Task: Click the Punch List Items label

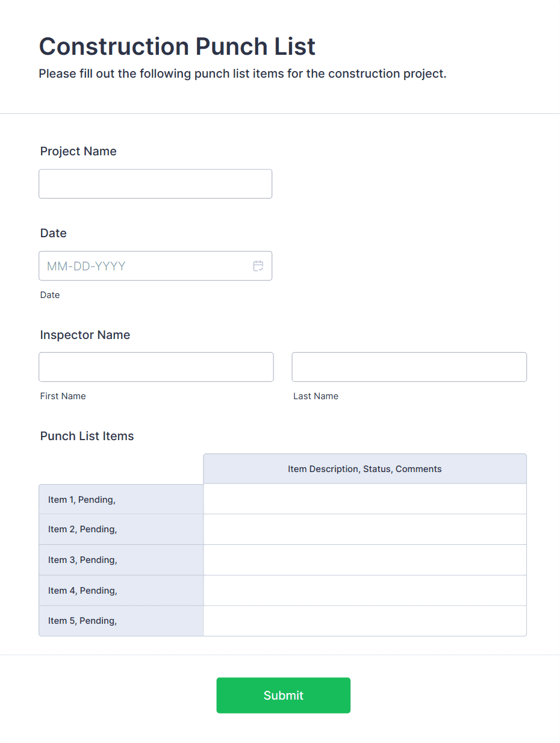Action: click(x=87, y=436)
